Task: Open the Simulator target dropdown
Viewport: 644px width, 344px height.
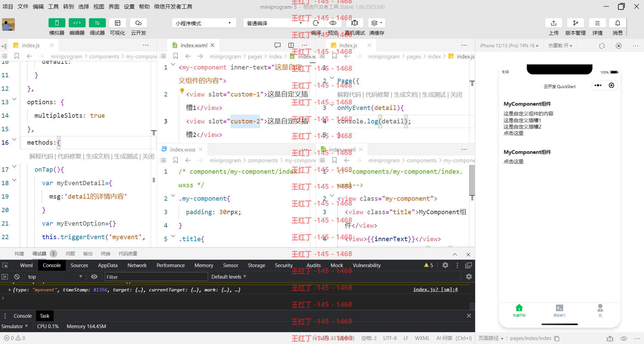Action: point(14,326)
